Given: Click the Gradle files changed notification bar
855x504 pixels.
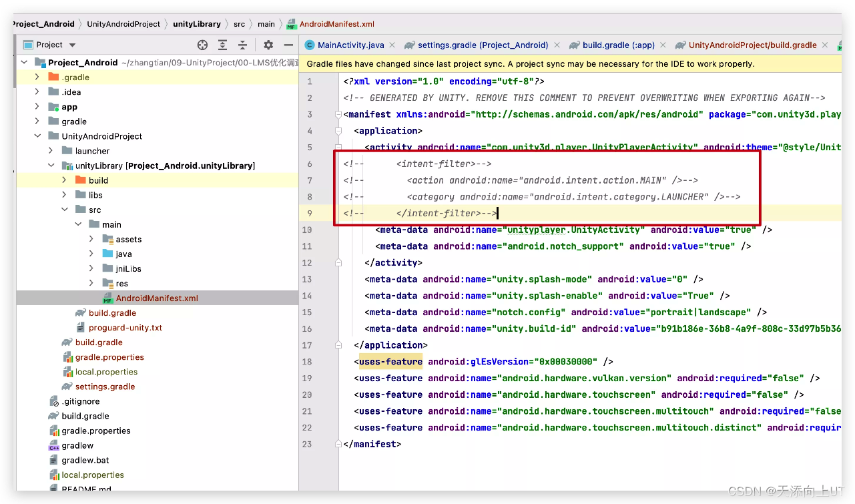Looking at the screenshot, I should point(571,64).
